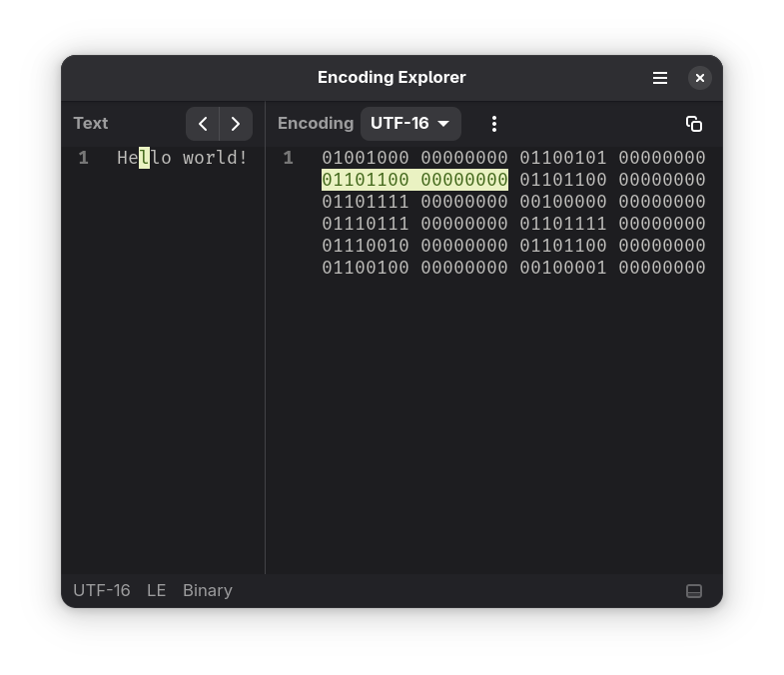784x675 pixels.
Task: Toggle the bottom panel icon in status bar
Action: (694, 591)
